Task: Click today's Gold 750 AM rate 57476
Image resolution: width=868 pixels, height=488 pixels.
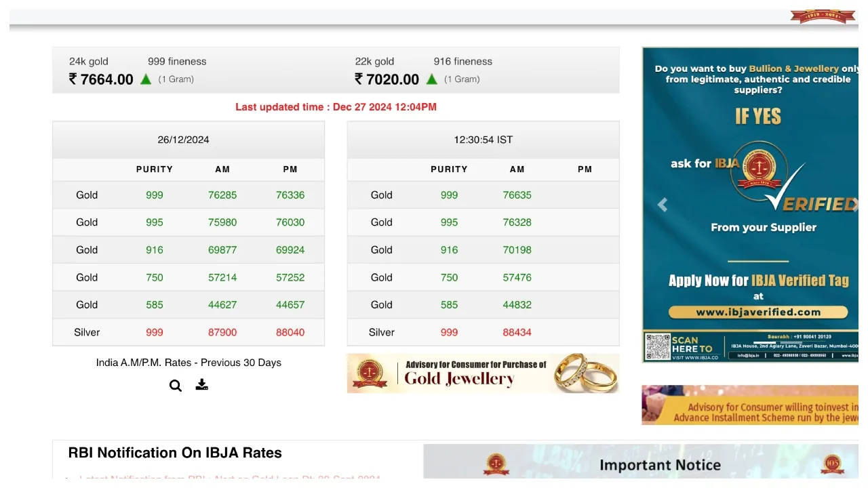Action: click(x=517, y=277)
